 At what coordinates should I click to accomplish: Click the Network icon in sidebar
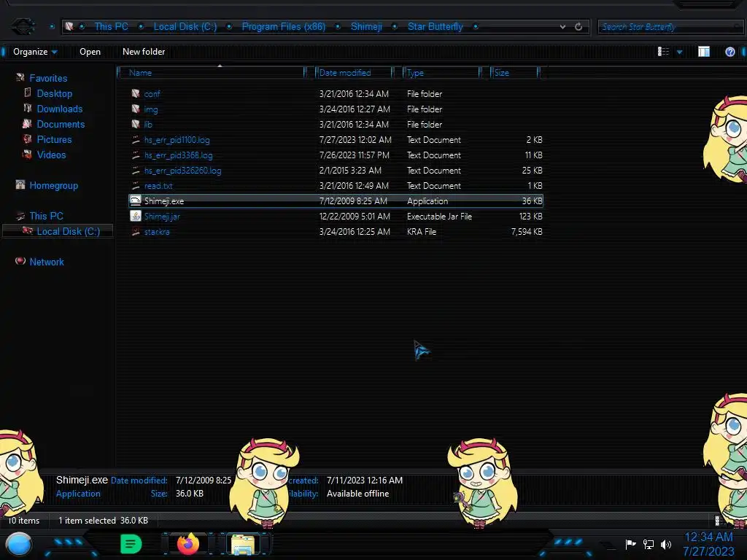tap(20, 261)
